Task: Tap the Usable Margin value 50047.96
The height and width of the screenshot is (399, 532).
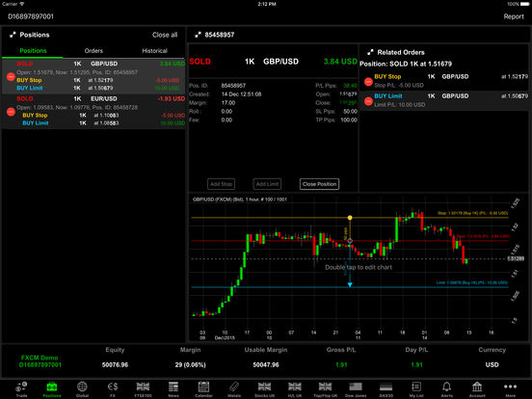Action: pos(266,364)
